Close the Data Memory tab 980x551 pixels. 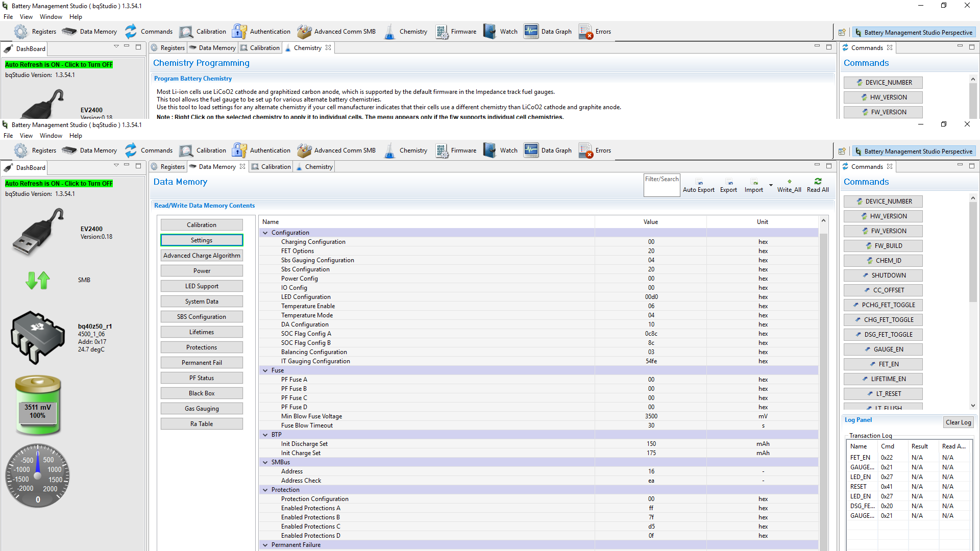point(242,166)
